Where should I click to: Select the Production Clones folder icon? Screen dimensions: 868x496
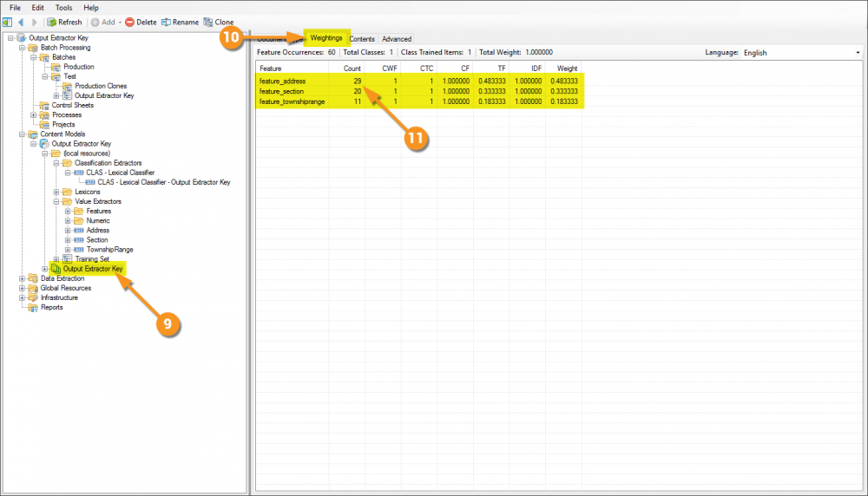click(x=68, y=86)
